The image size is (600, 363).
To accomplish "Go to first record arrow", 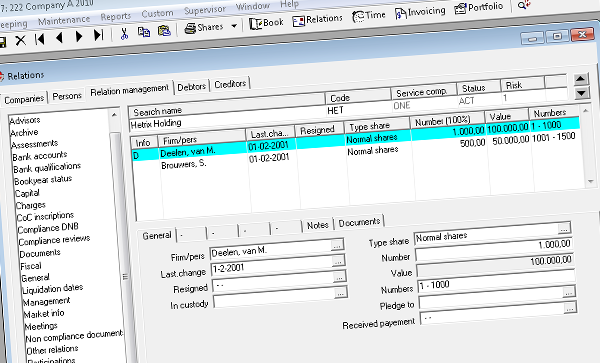I will (40, 39).
